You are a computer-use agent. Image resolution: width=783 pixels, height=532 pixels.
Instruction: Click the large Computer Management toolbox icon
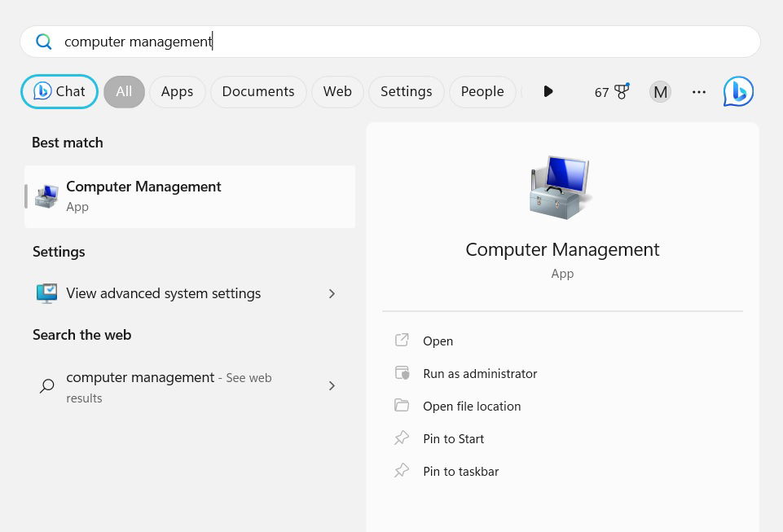coord(561,187)
